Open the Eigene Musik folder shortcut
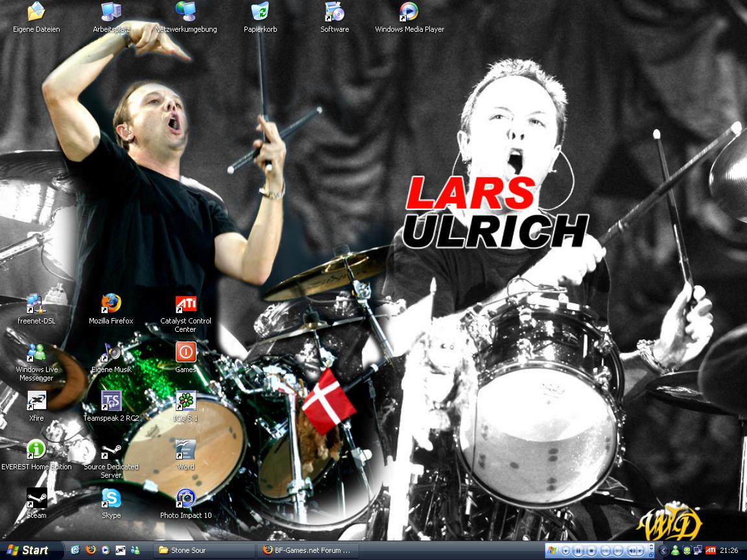Image resolution: width=747 pixels, height=560 pixels. 111,358
